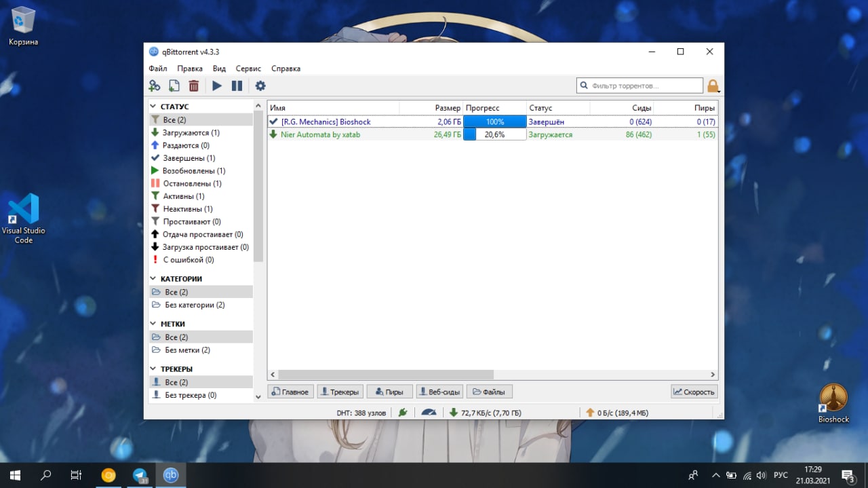Sort by Статус column header
Image resolution: width=868 pixels, height=488 pixels.
coord(558,108)
